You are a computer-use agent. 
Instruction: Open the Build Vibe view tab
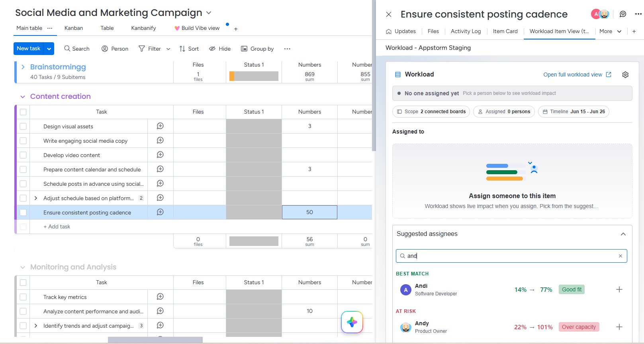point(197,28)
